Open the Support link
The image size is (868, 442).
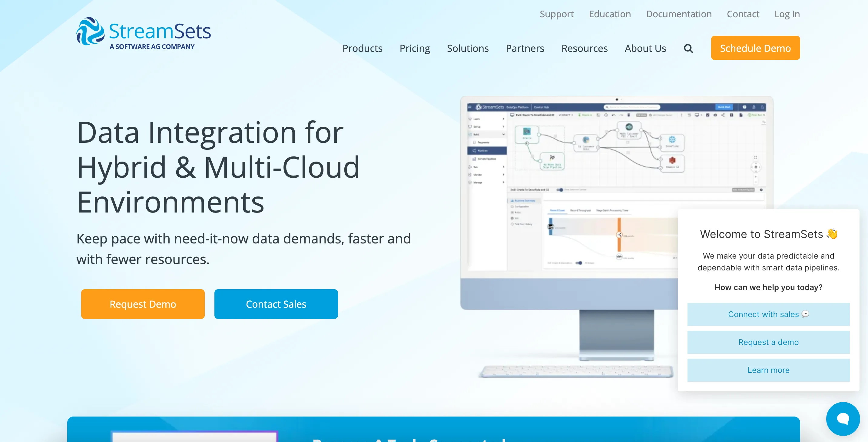[x=557, y=14]
